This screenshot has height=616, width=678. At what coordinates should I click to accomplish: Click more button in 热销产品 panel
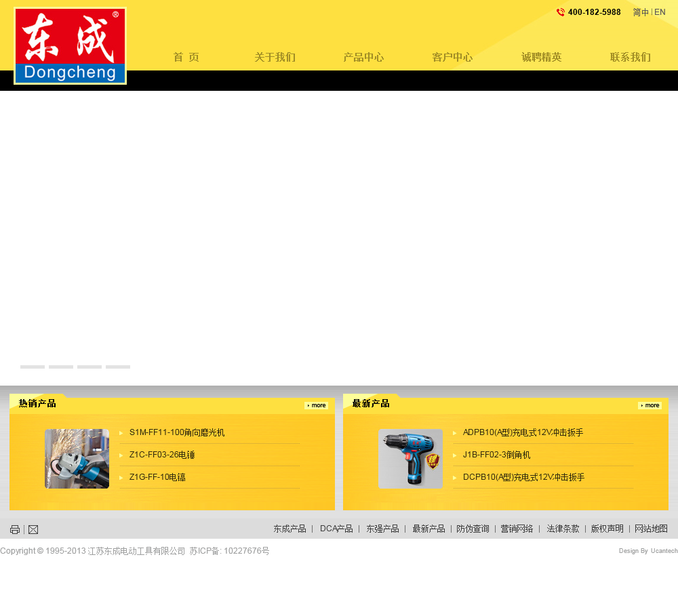317,405
